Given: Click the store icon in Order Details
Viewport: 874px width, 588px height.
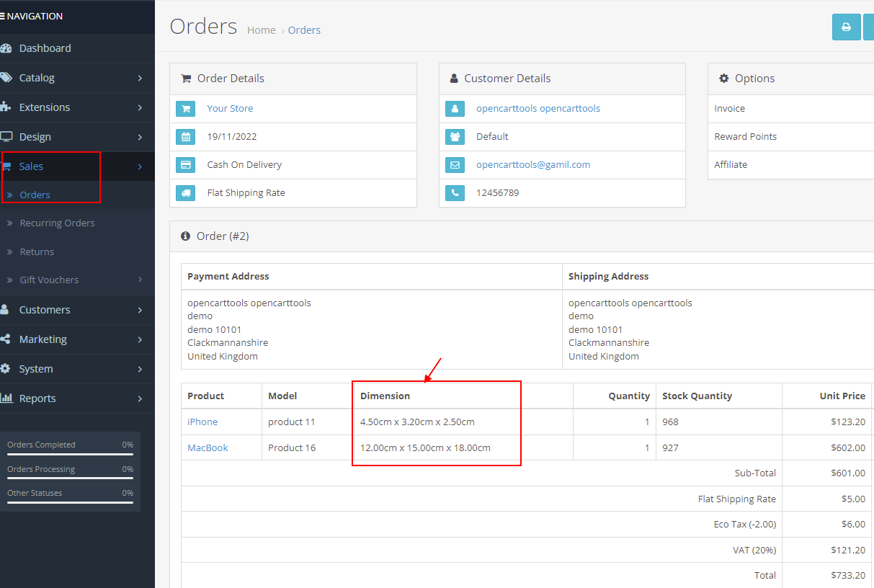Looking at the screenshot, I should point(186,108).
